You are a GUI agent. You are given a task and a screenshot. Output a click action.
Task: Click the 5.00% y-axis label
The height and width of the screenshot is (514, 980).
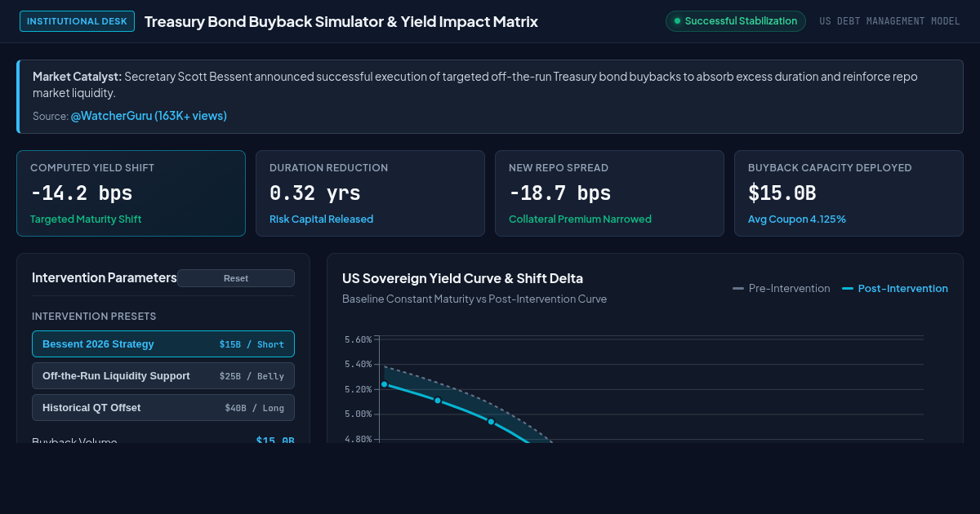coord(358,414)
